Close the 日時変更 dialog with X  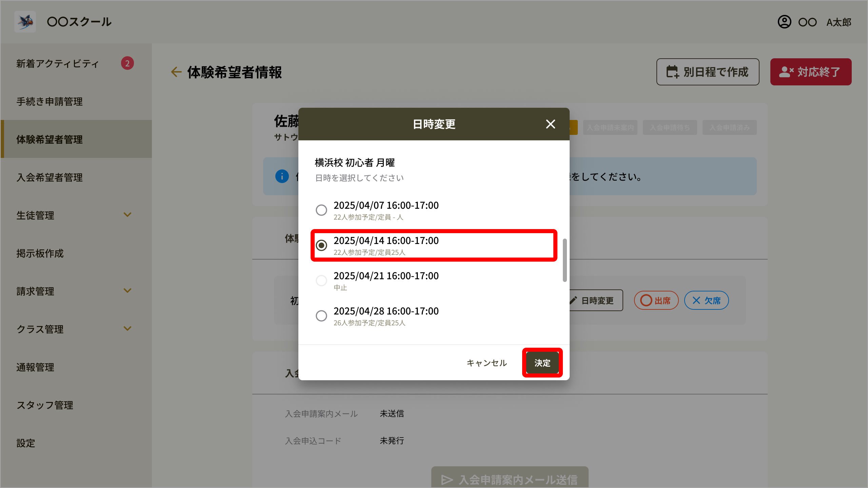(x=551, y=124)
